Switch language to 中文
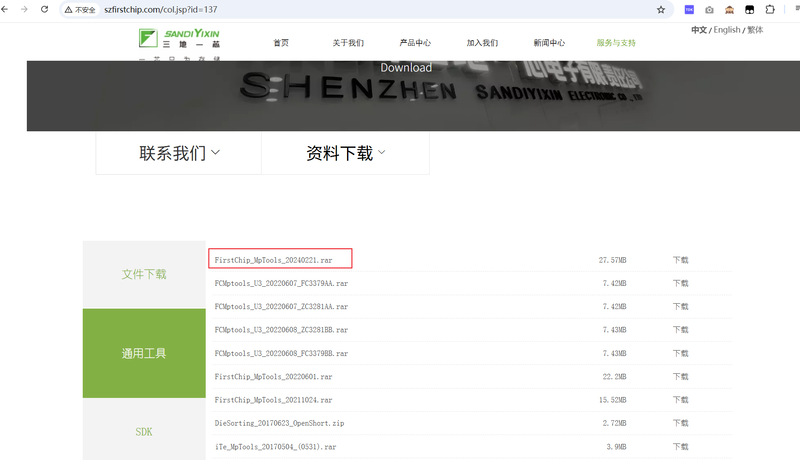The image size is (800, 460). [699, 30]
